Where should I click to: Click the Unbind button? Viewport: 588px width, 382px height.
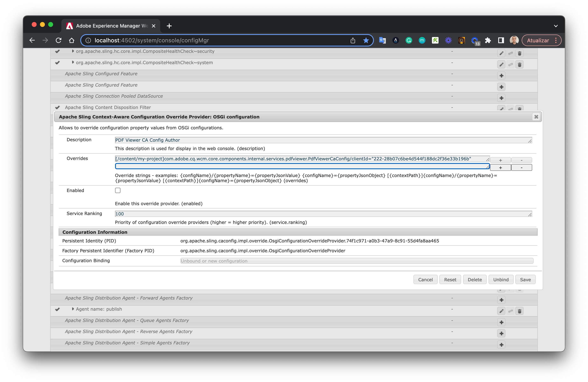[500, 280]
